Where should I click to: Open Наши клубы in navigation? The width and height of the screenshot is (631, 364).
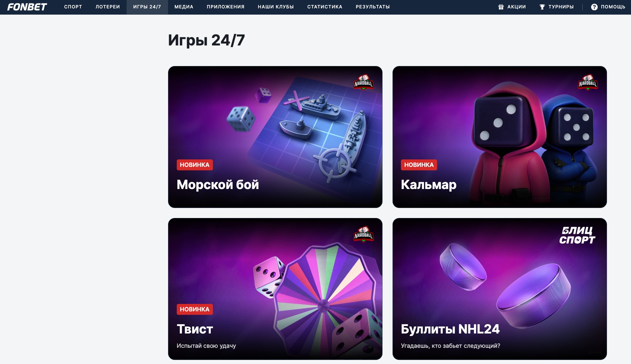276,7
